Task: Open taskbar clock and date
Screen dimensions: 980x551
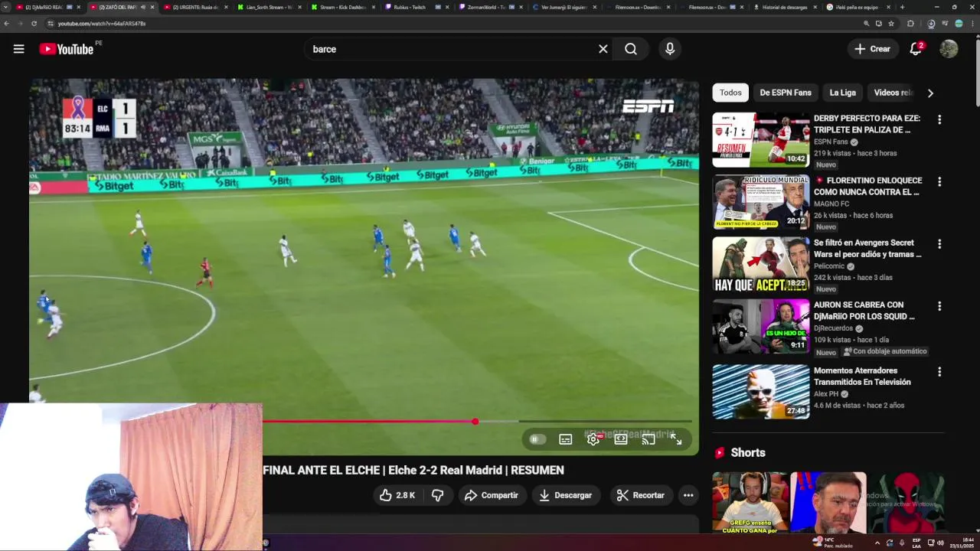Action: [x=960, y=543]
